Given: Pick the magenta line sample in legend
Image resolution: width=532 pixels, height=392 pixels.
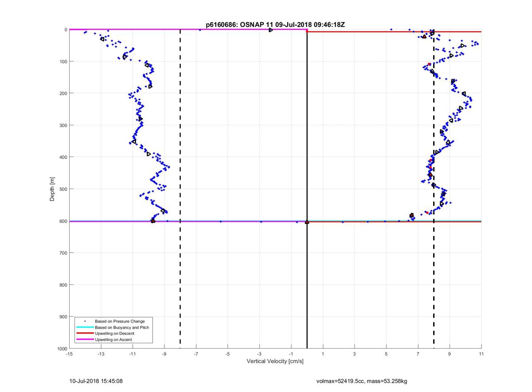Looking at the screenshot, I should [85, 339].
